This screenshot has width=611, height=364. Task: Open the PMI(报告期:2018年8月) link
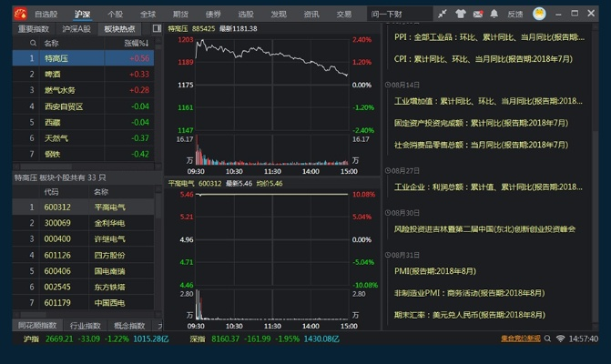pos(435,271)
